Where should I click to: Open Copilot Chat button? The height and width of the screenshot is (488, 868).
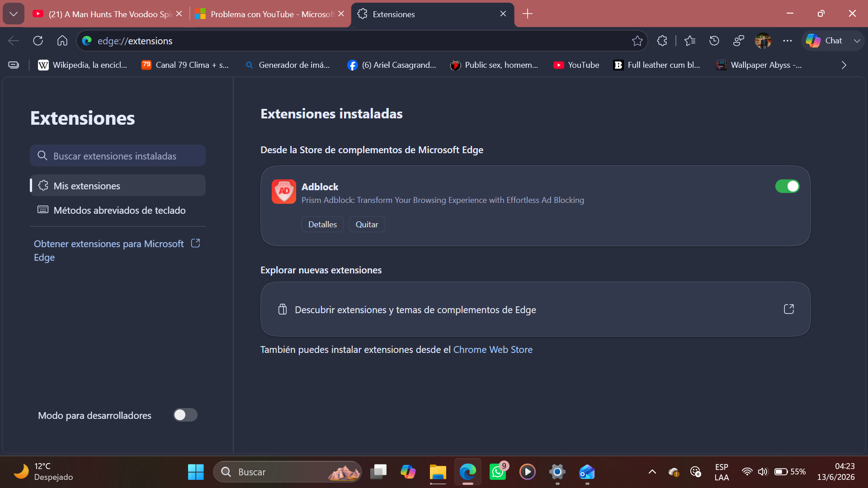825,41
